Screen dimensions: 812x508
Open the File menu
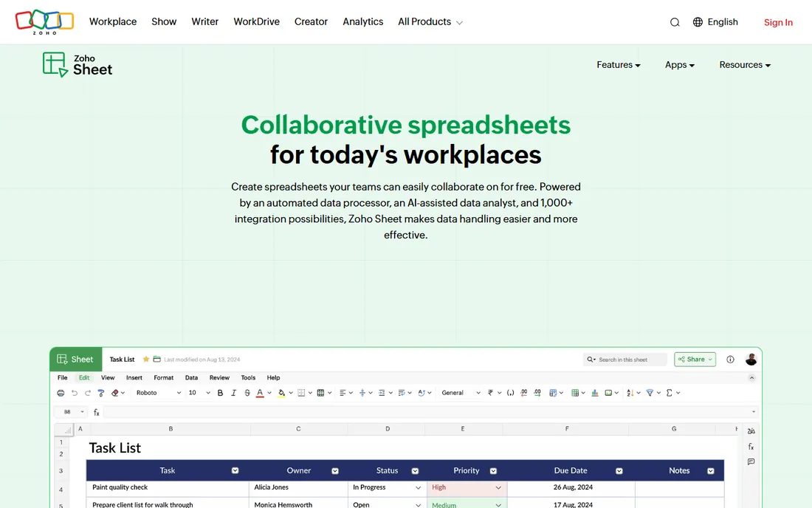point(62,378)
